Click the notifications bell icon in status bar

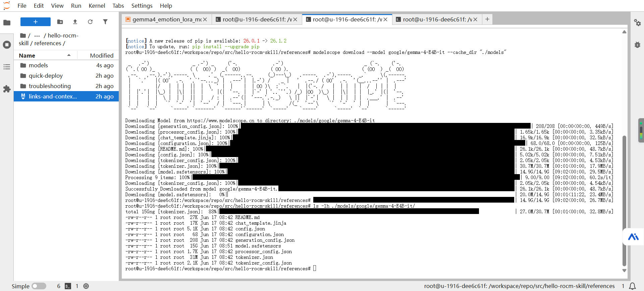(632, 286)
